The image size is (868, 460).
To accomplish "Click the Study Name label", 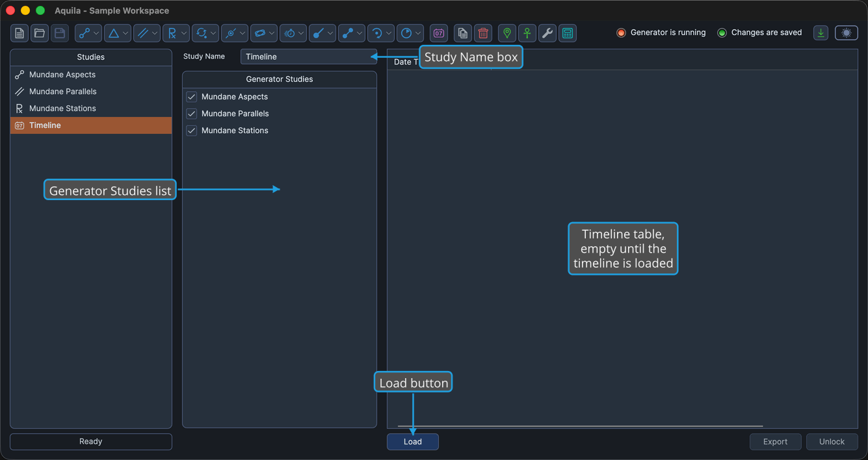I will (x=204, y=57).
